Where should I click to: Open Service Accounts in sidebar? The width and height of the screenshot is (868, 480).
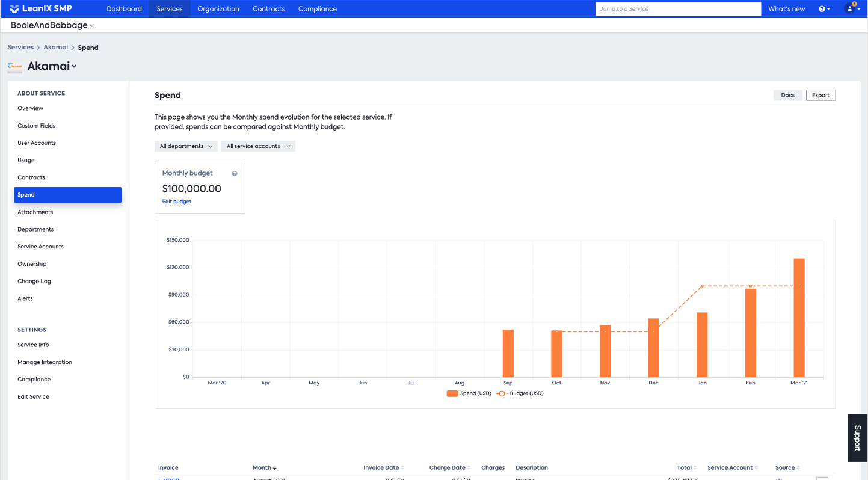[40, 247]
